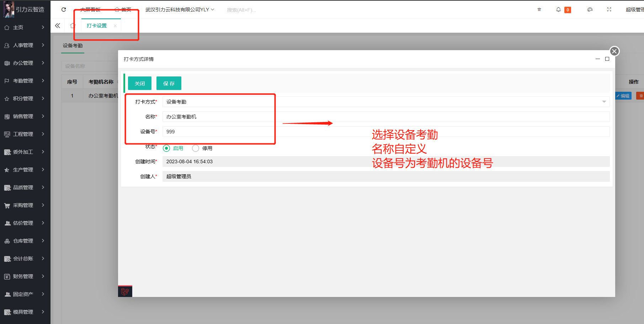Open the company selector 武汉引力云科技有限公司YLY
644x324 pixels.
coord(180,10)
